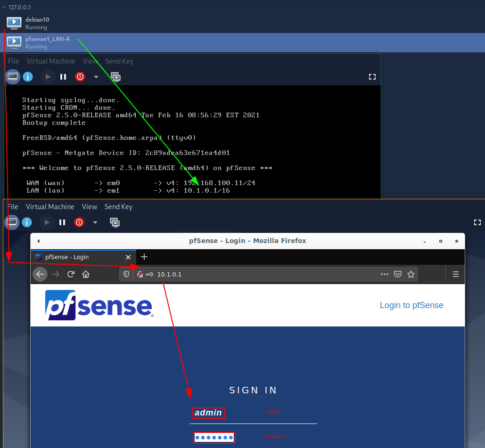Collapse the 127.0.0.1 connection tree

coord(4,7)
